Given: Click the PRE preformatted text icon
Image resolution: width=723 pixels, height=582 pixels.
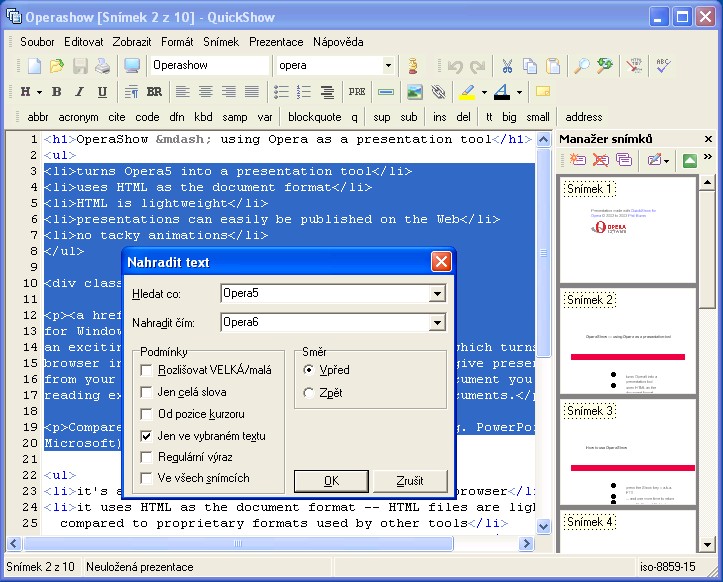Looking at the screenshot, I should click(x=357, y=92).
